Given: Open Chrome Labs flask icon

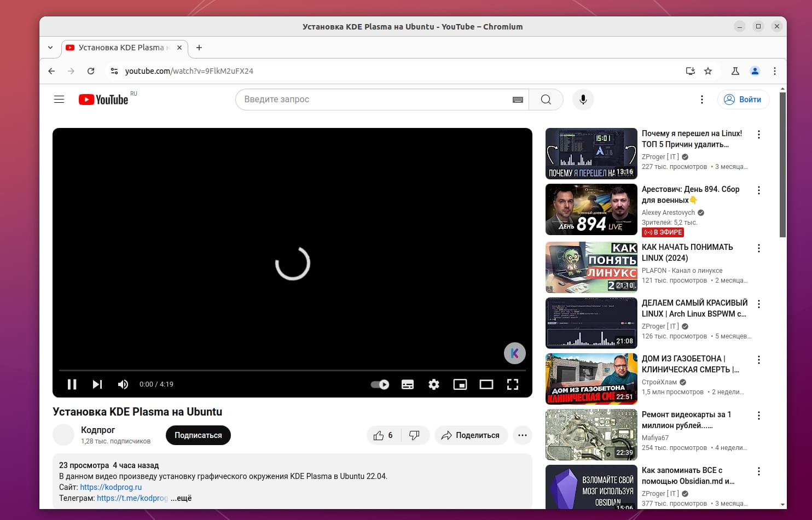Looking at the screenshot, I should tap(735, 71).
